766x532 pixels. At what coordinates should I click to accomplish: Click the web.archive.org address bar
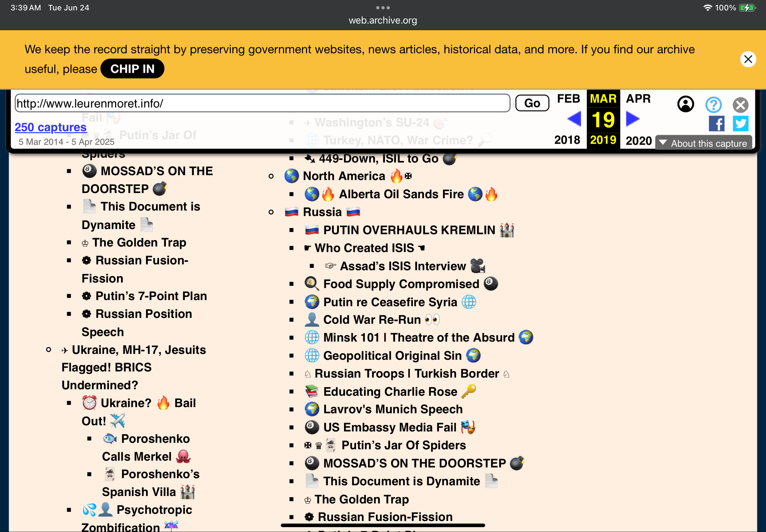click(383, 20)
